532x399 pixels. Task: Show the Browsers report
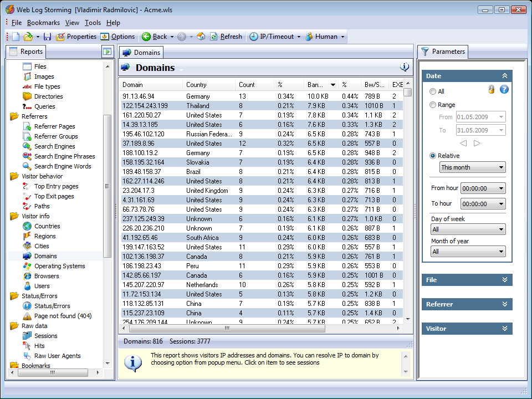pos(40,276)
